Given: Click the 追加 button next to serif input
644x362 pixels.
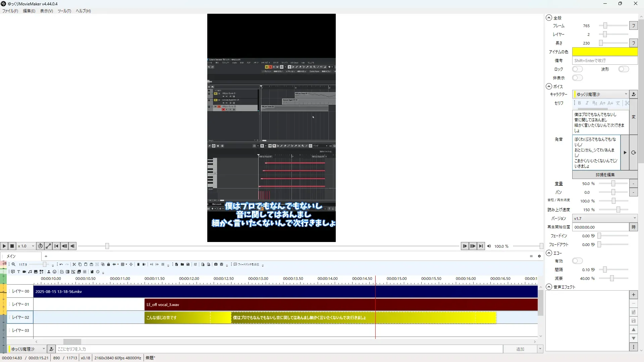Looking at the screenshot, I should click(x=520, y=349).
